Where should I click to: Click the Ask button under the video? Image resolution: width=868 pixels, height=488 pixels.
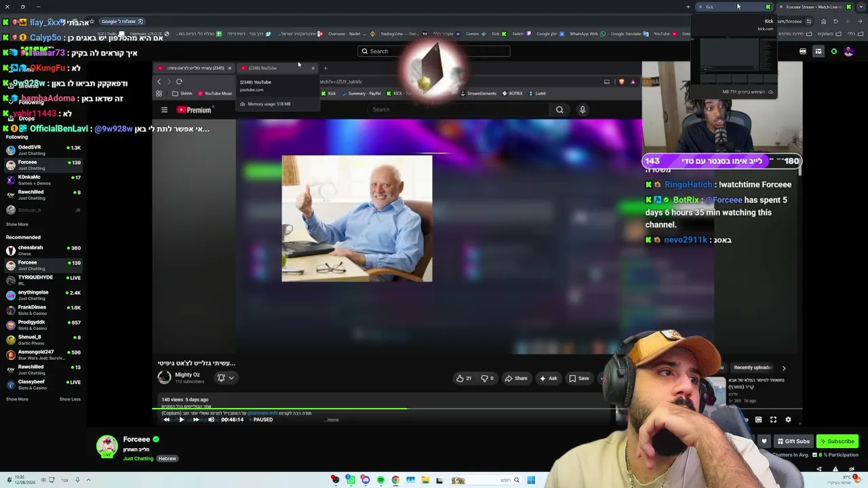(548, 378)
